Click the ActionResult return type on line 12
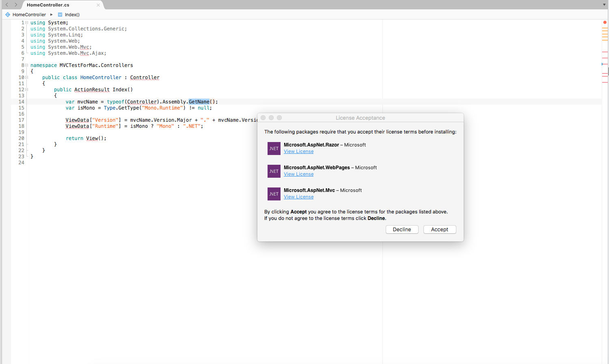 tap(92, 90)
